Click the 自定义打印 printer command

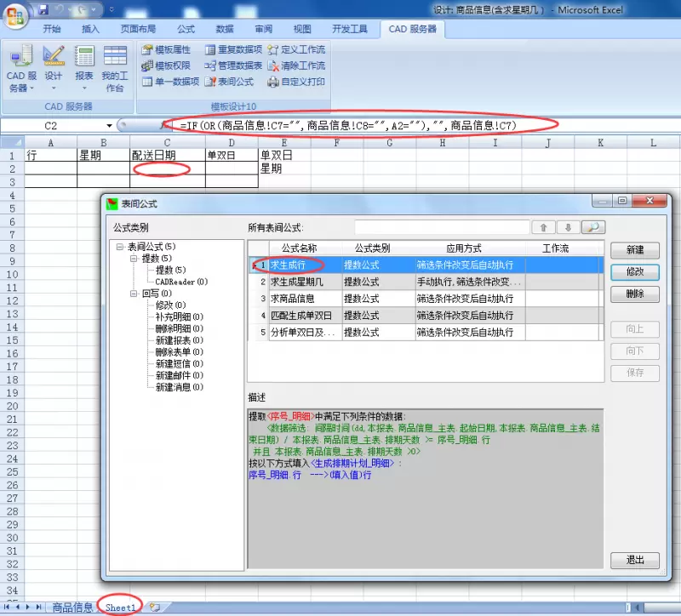pyautogui.click(x=296, y=82)
